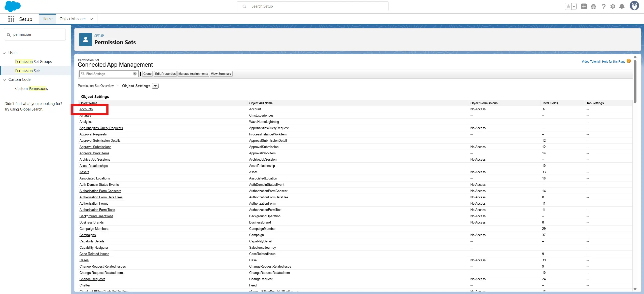Clear the Find Settings box
This screenshot has width=644, height=294.
(135, 74)
